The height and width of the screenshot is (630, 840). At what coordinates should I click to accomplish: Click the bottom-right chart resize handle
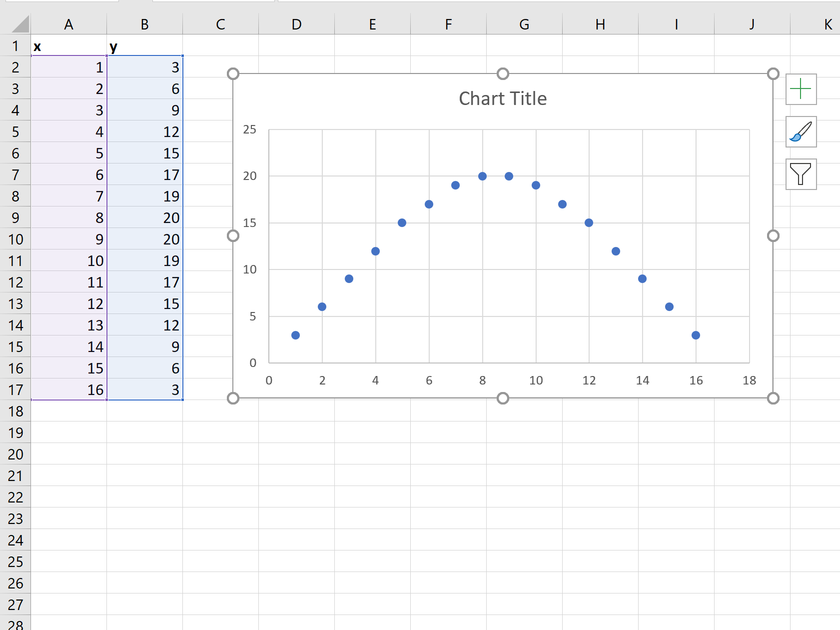(773, 398)
